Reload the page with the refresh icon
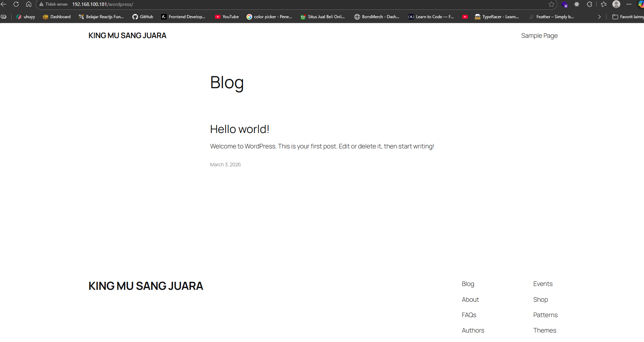The image size is (644, 342). [16, 4]
